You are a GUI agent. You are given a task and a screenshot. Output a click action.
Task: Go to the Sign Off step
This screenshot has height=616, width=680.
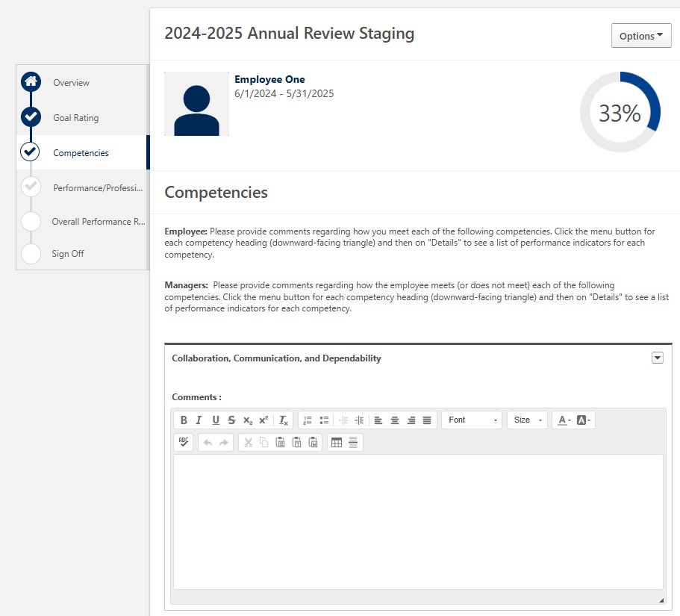68,254
